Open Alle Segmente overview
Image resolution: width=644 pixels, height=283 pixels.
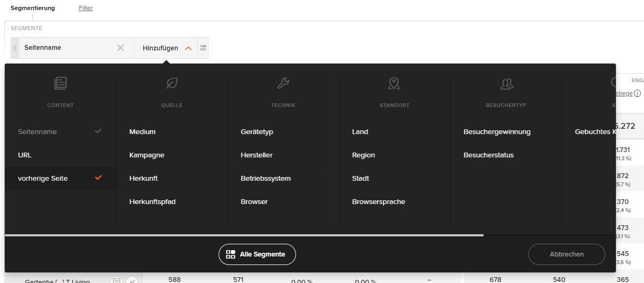click(257, 254)
